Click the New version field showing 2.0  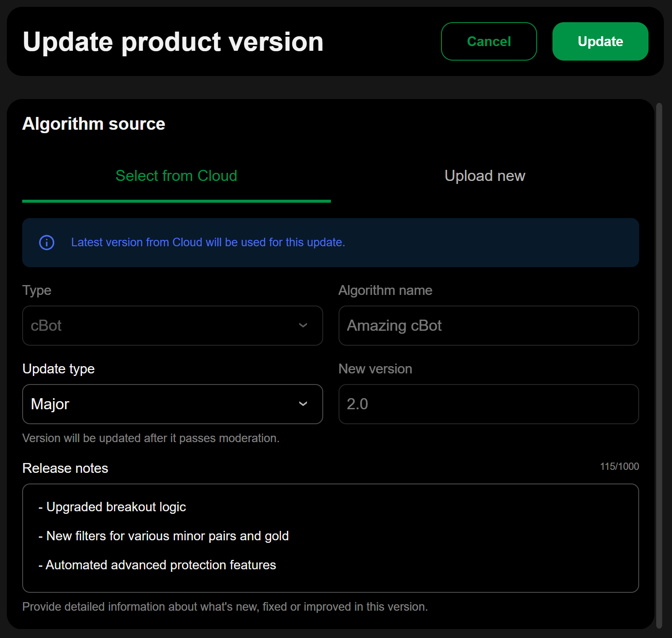(x=488, y=404)
